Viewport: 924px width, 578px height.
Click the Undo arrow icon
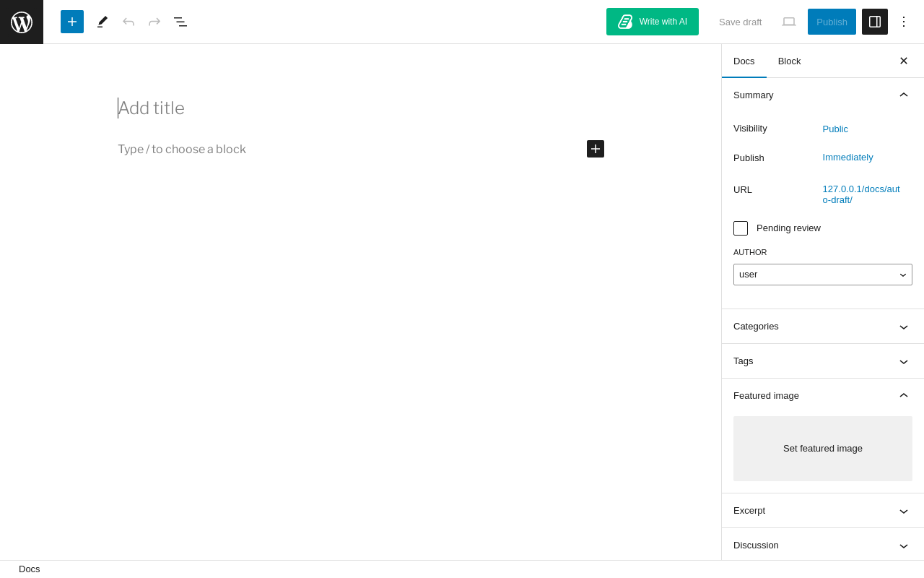pos(128,22)
